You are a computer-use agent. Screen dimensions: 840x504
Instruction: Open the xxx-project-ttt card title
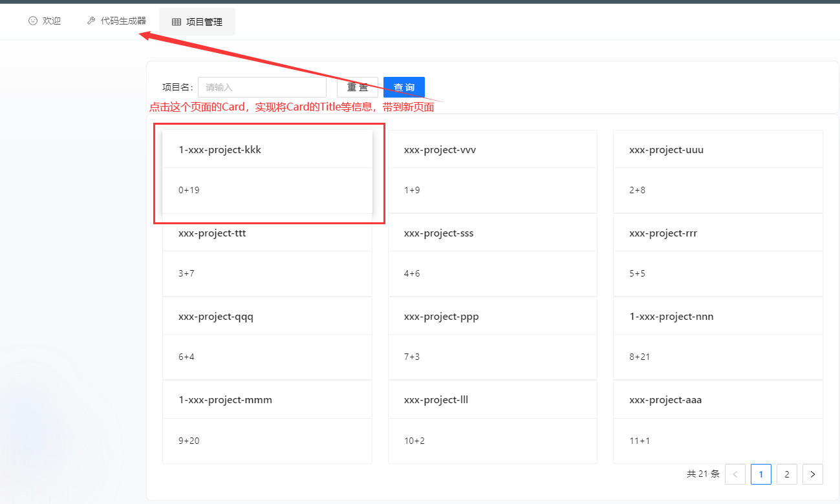(x=212, y=233)
